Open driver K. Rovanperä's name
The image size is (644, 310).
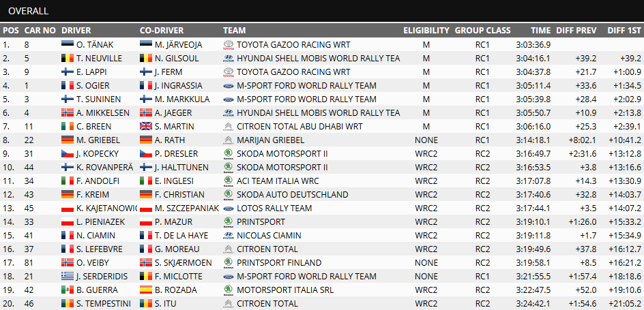[102, 168]
